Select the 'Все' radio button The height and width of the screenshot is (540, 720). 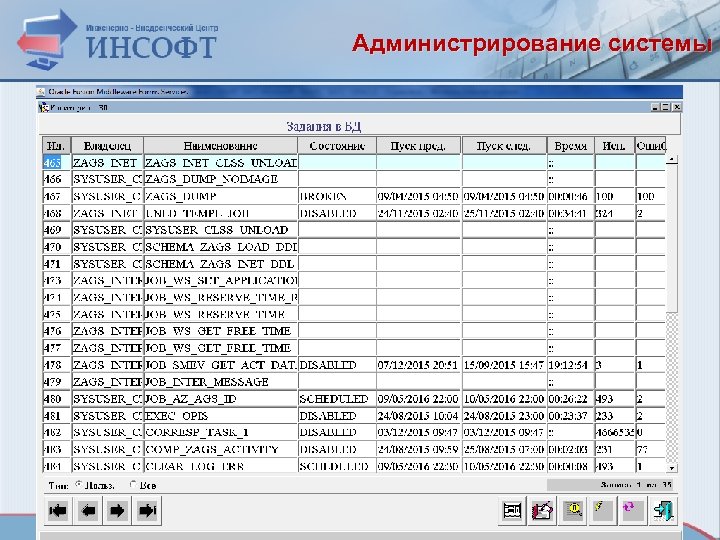[x=133, y=484]
